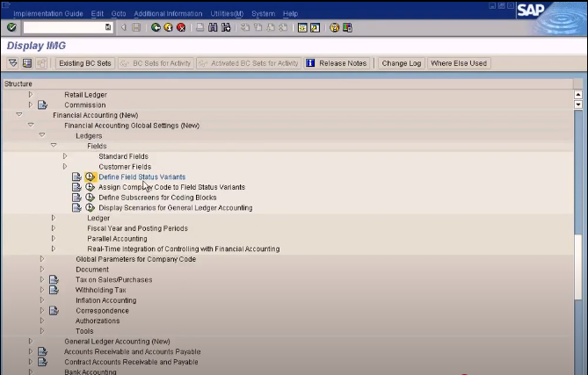Open documentation icon for Define Subscreens row
588x375 pixels.
[x=76, y=198]
